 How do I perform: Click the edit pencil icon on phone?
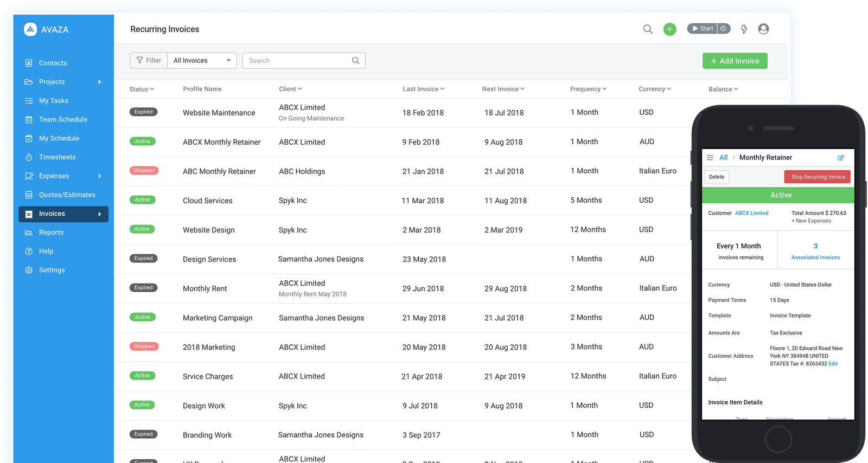click(841, 158)
